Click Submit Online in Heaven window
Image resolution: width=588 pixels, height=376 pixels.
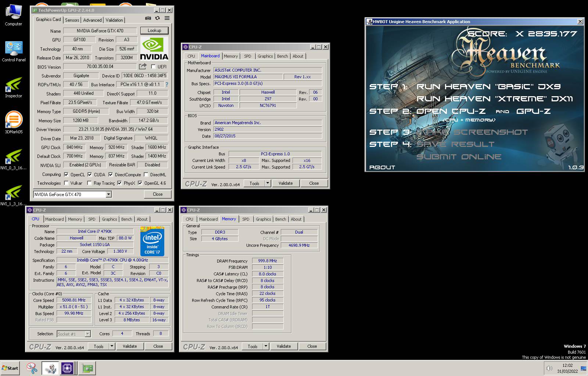(459, 157)
